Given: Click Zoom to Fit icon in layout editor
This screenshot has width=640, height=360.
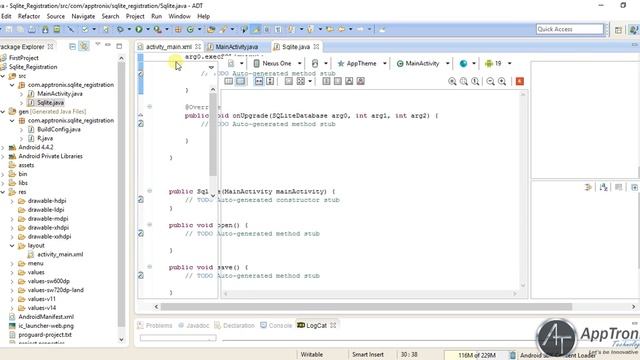Looking at the screenshot, I should (464, 81).
